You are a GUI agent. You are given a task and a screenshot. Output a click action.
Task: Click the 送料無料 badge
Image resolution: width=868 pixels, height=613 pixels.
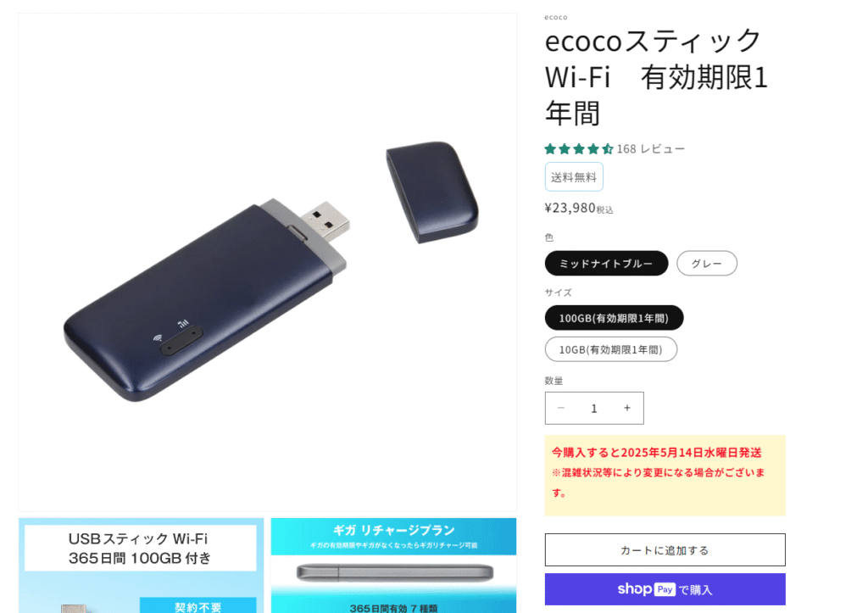pos(574,177)
